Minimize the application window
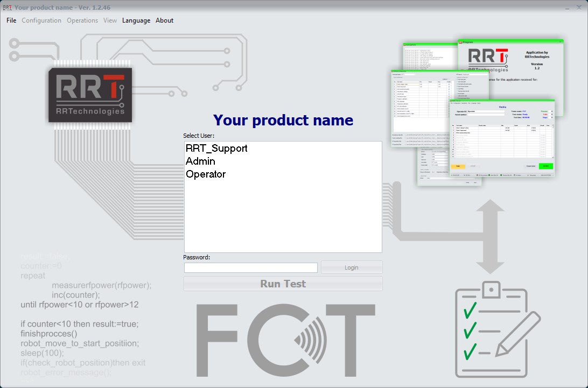 tap(568, 8)
